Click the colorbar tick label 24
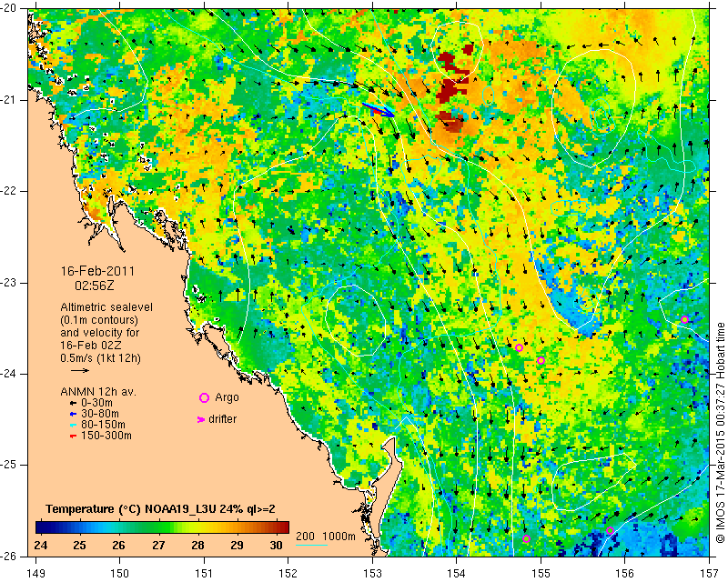The height and width of the screenshot is (582, 728). [40, 545]
